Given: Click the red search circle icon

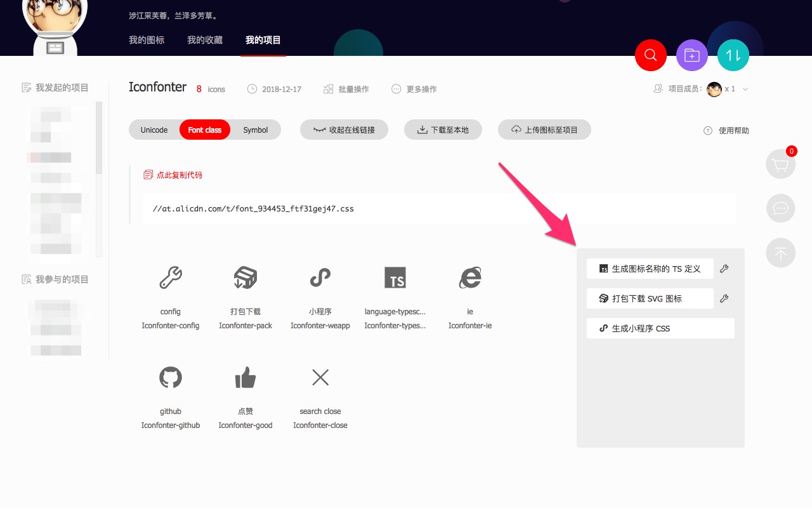Looking at the screenshot, I should coord(650,55).
